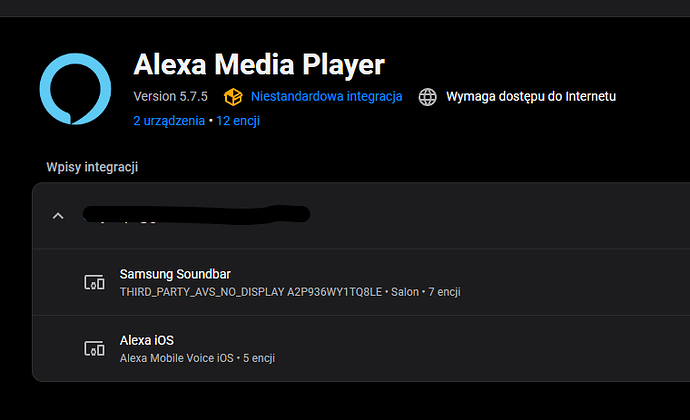The width and height of the screenshot is (690, 420).
Task: Select the Alexa iOS device name
Action: tap(146, 340)
